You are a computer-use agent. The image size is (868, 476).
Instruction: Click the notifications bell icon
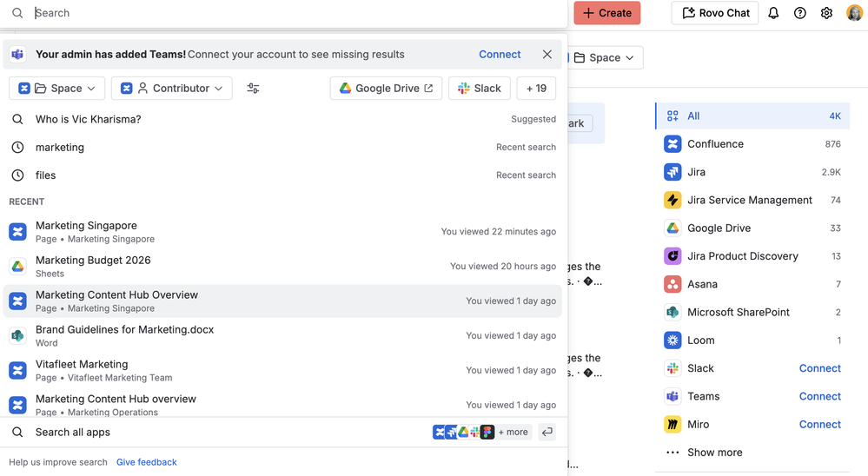point(773,13)
